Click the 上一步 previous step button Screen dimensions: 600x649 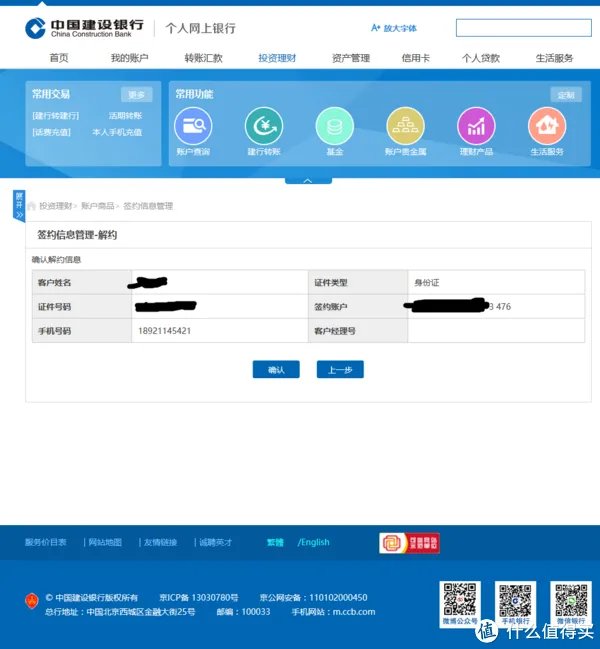pos(340,369)
